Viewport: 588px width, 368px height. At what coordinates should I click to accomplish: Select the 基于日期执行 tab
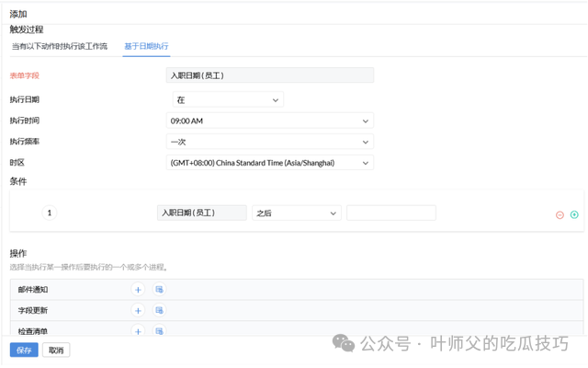coord(146,46)
